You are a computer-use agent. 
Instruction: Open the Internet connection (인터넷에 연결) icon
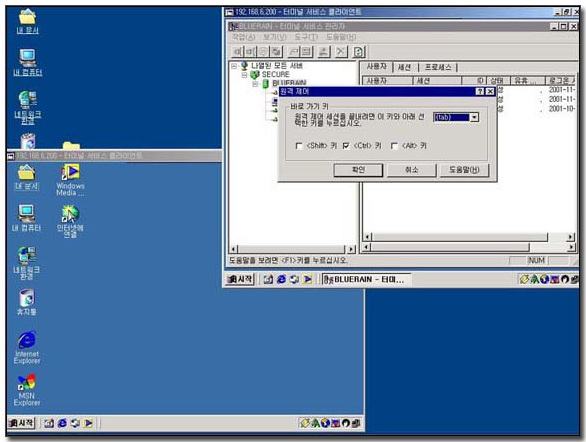coord(70,221)
